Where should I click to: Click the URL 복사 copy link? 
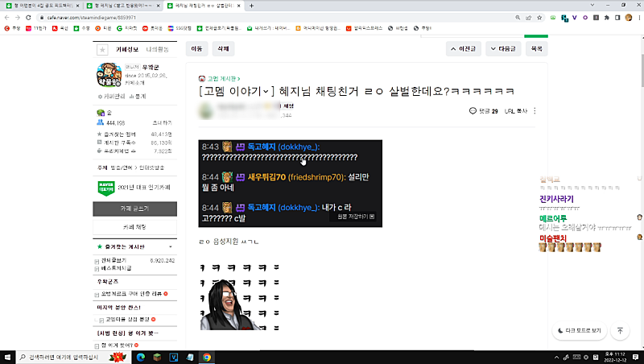coord(515,111)
